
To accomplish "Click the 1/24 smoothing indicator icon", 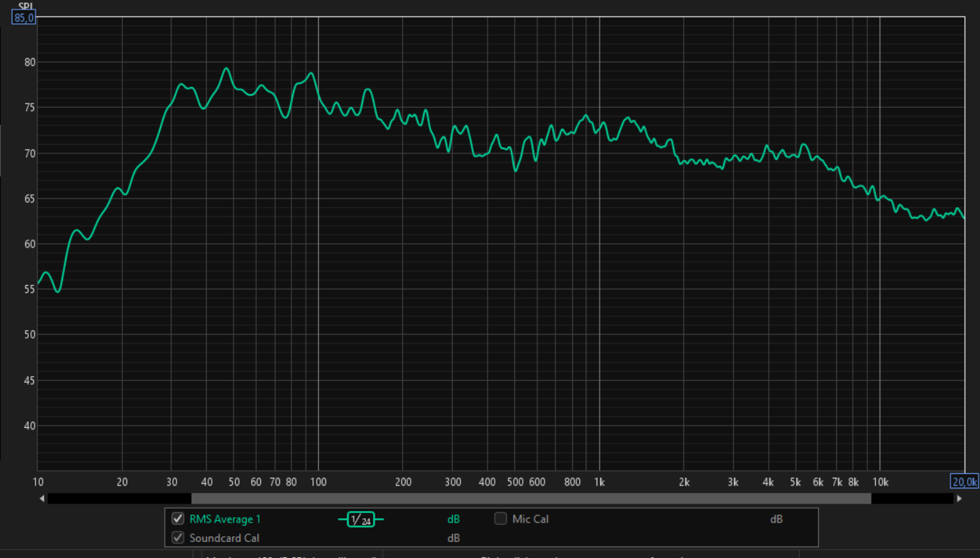I will 360,519.
